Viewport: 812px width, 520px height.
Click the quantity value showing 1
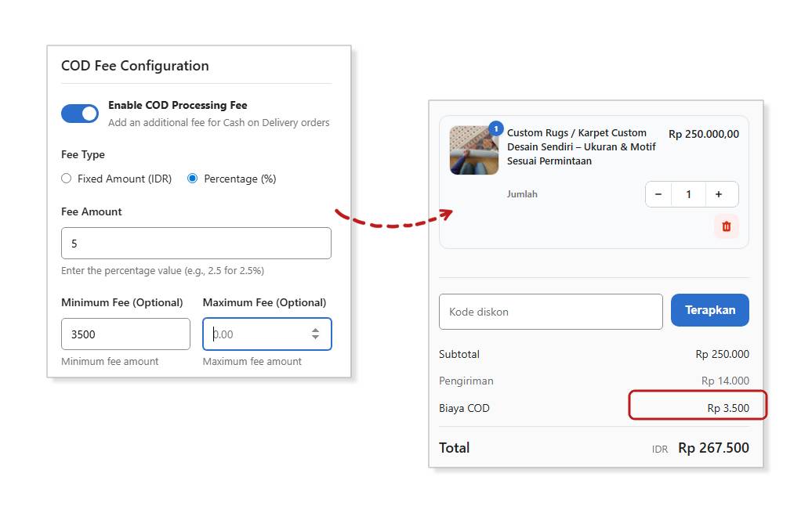690,193
